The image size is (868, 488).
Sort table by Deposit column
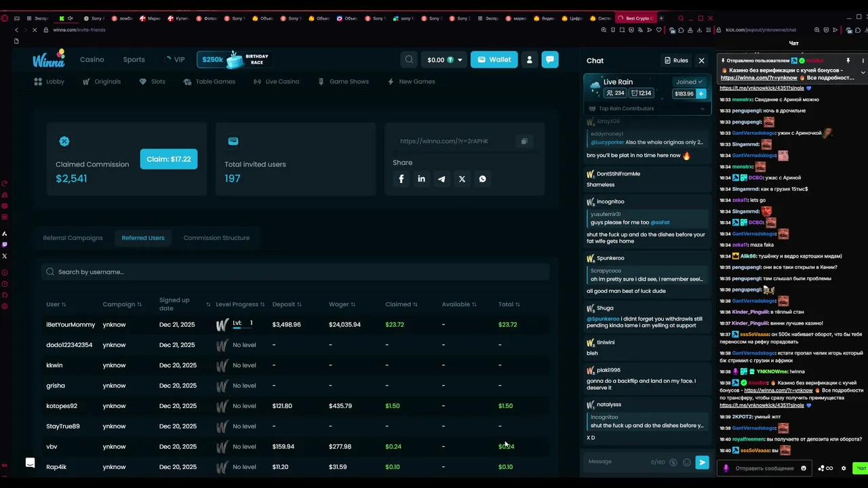[287, 304]
